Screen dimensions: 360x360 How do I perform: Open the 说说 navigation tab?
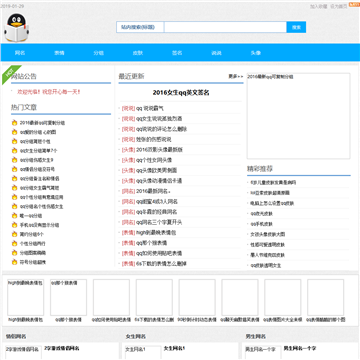pos(216,53)
